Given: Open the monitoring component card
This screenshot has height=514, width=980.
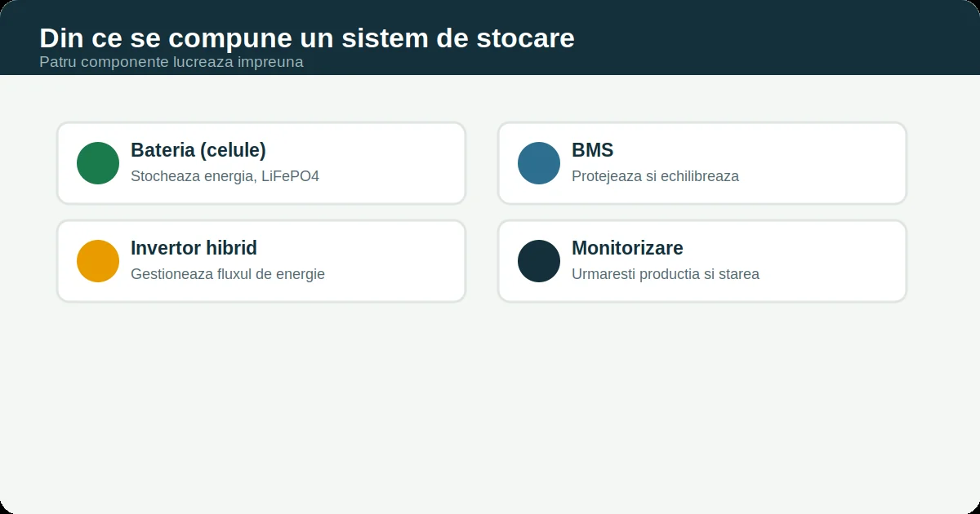Looking at the screenshot, I should pyautogui.click(x=702, y=261).
